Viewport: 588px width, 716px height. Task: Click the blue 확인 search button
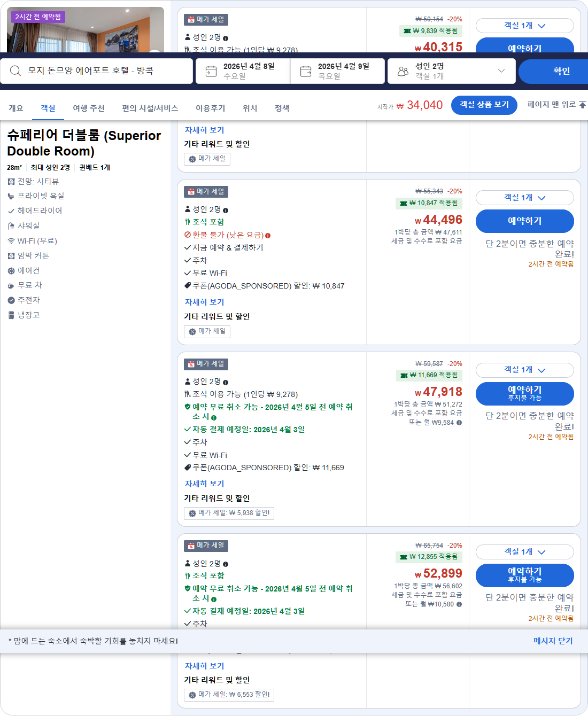[553, 71]
